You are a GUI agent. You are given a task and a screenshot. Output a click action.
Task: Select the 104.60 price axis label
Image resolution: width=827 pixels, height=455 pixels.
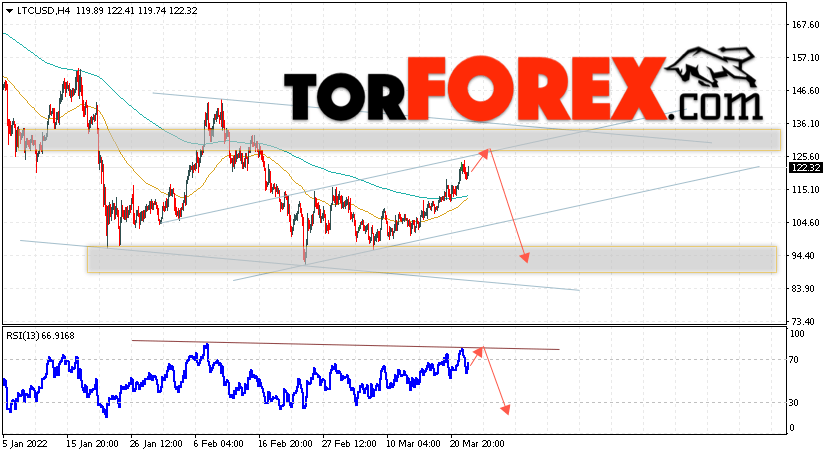click(806, 222)
